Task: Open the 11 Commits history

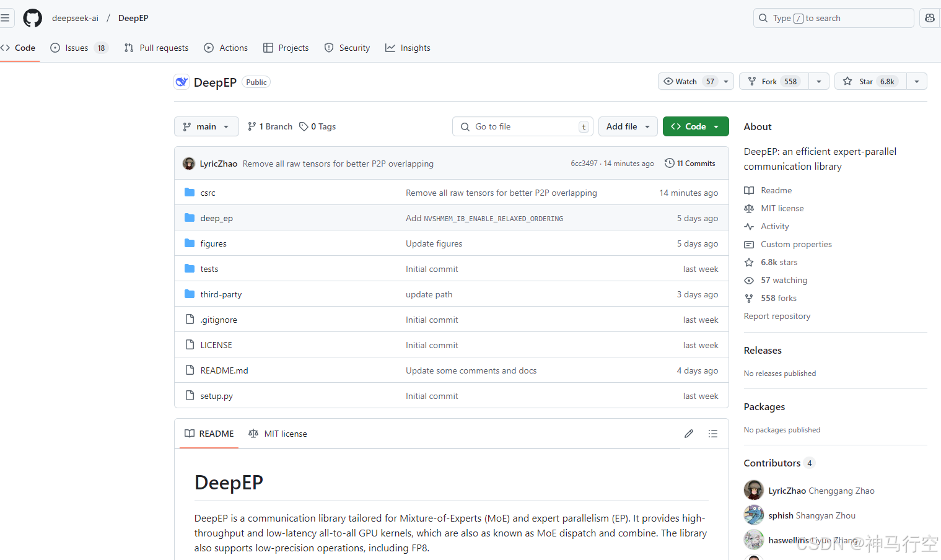Action: coord(690,163)
